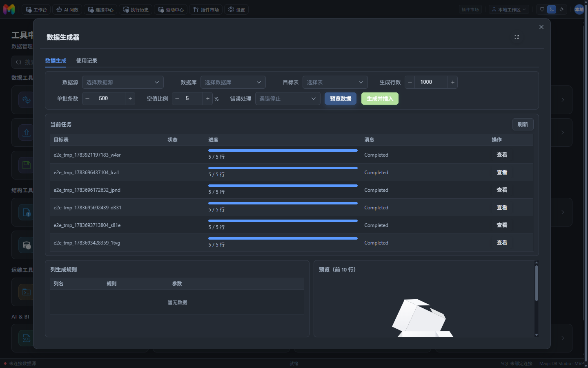Increase the 单批条数 value with plus
The height and width of the screenshot is (368, 588).
point(130,99)
